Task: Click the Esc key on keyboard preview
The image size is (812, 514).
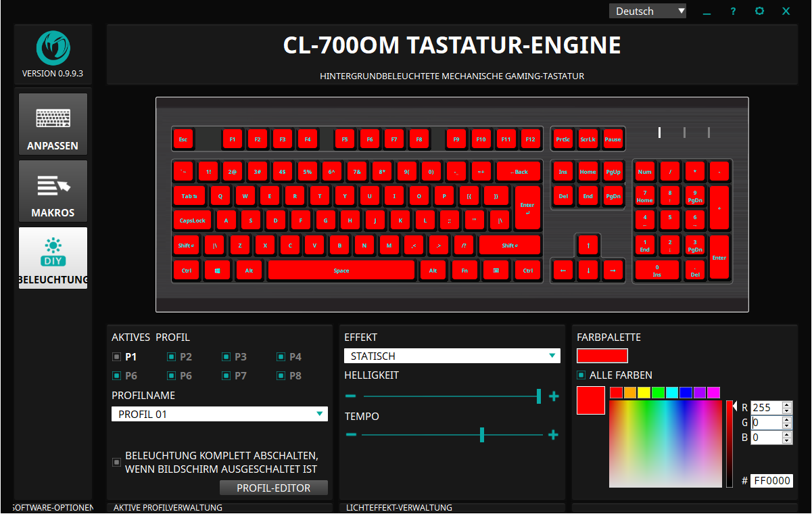Action: [x=183, y=139]
